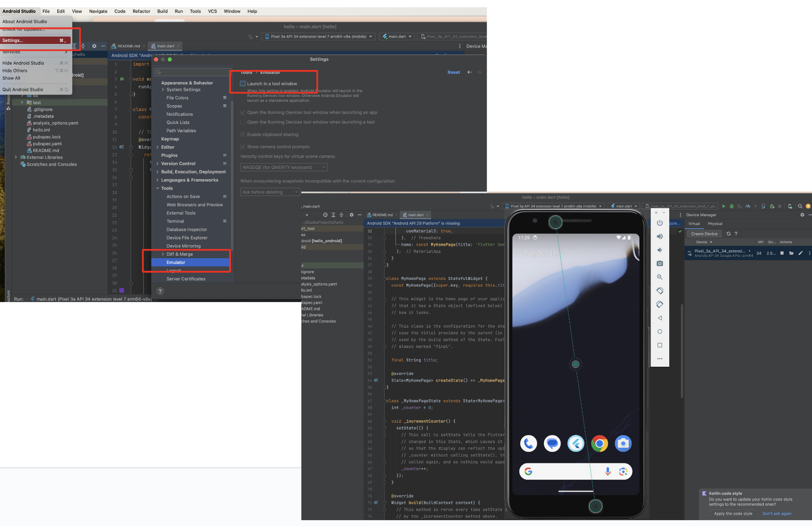Open the Pixel 3a device selector dropdown in the right IDE
Image resolution: width=812 pixels, height=526 pixels.
click(553, 206)
